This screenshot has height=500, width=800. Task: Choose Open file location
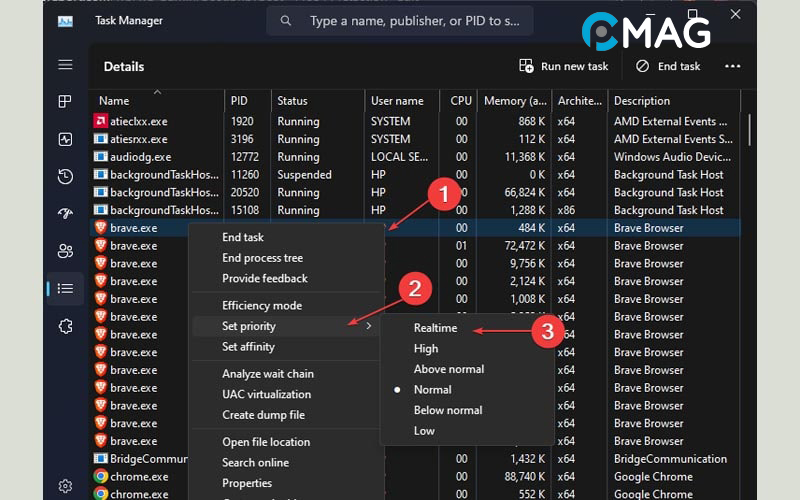[266, 442]
